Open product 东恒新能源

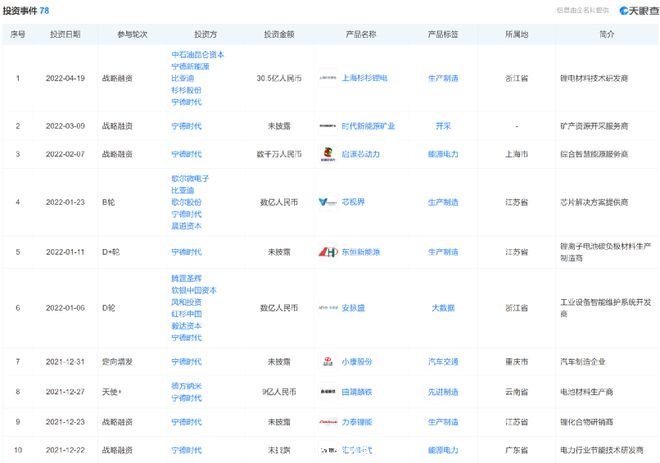(x=361, y=252)
